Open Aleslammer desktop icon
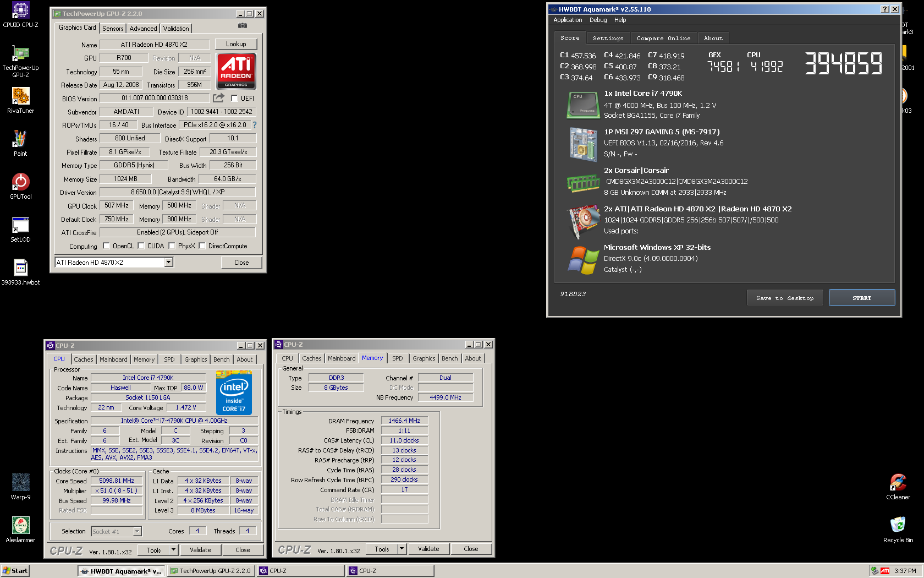Viewport: 924px width, 578px height. (x=20, y=530)
